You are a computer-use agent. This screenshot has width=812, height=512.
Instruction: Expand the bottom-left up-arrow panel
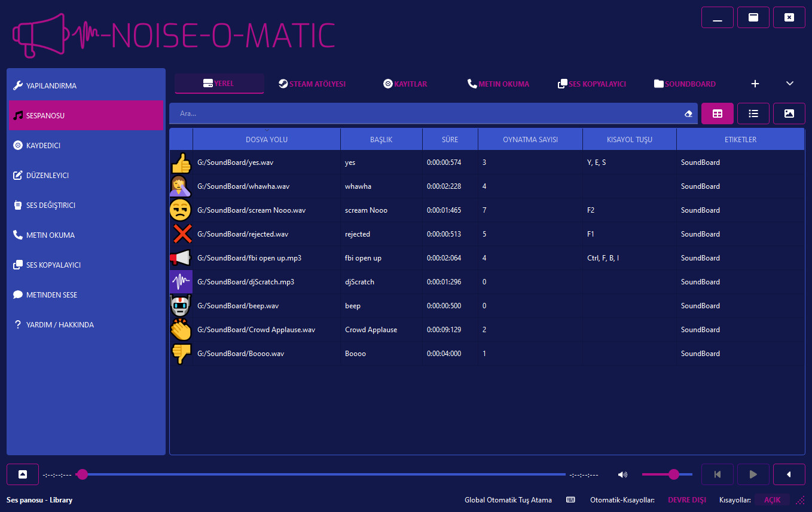23,474
